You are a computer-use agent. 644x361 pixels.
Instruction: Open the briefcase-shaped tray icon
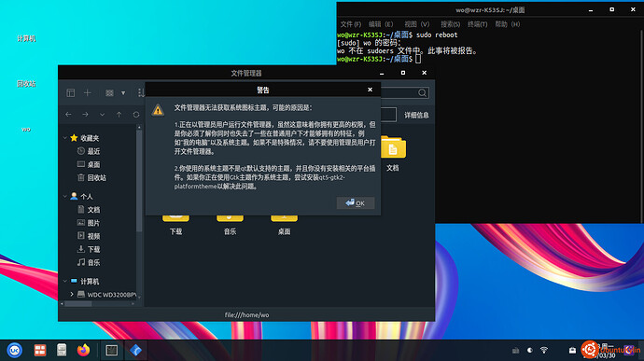tap(572, 351)
